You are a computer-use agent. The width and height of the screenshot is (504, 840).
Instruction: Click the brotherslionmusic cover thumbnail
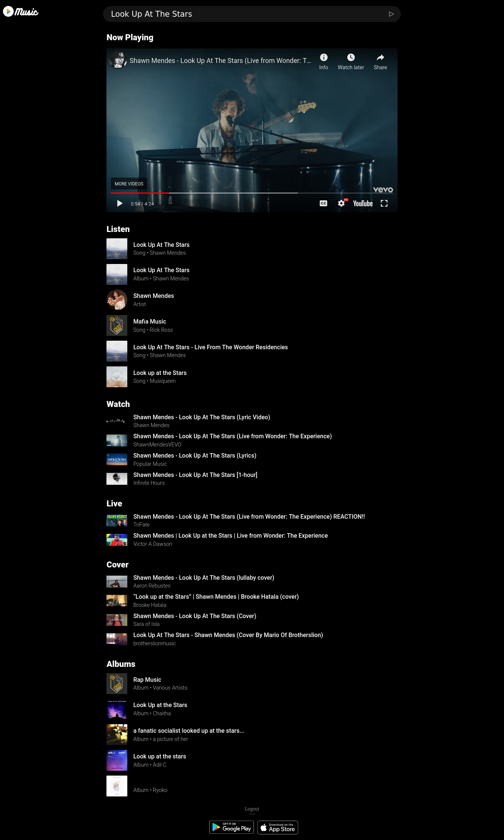pyautogui.click(x=117, y=639)
